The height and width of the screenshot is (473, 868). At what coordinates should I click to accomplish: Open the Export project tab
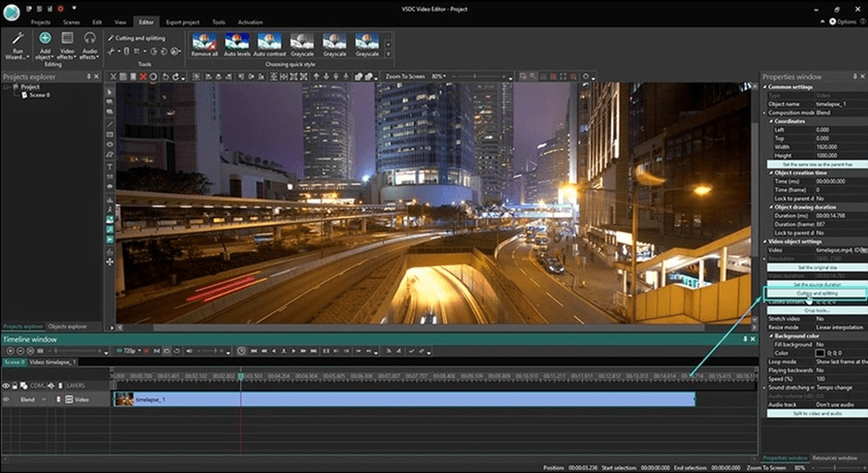pos(183,22)
